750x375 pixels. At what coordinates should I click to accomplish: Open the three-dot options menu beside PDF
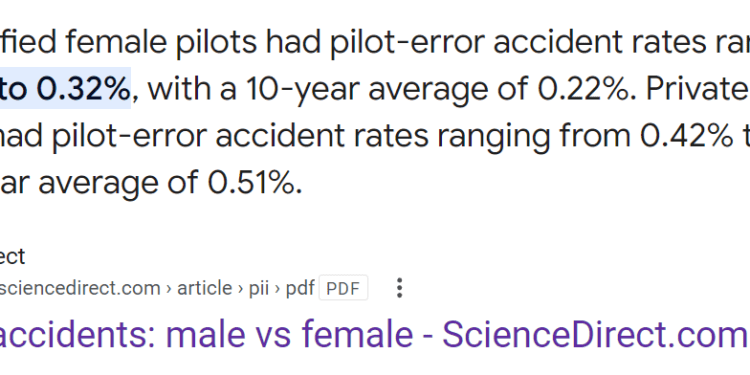coord(399,288)
